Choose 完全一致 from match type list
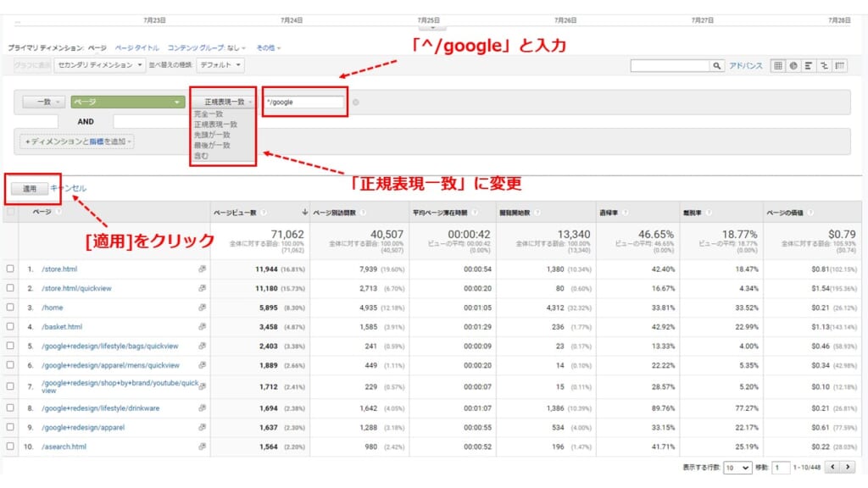Viewport: 868px width, 488px height. pos(209,114)
